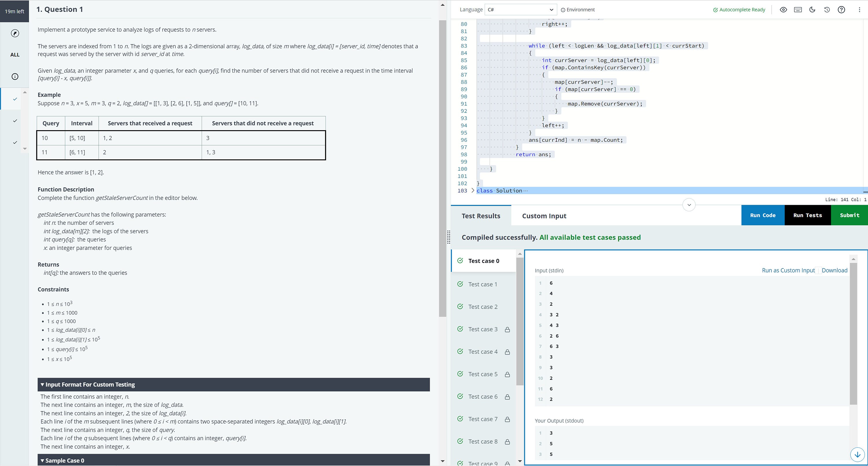Open keyboard shortcuts icon
The height and width of the screenshot is (466, 868).
click(798, 10)
